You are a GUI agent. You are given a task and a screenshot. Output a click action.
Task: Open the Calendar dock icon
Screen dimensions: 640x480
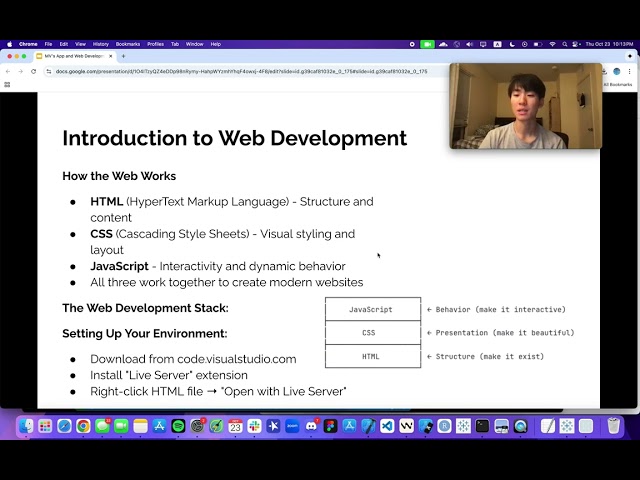(236, 426)
